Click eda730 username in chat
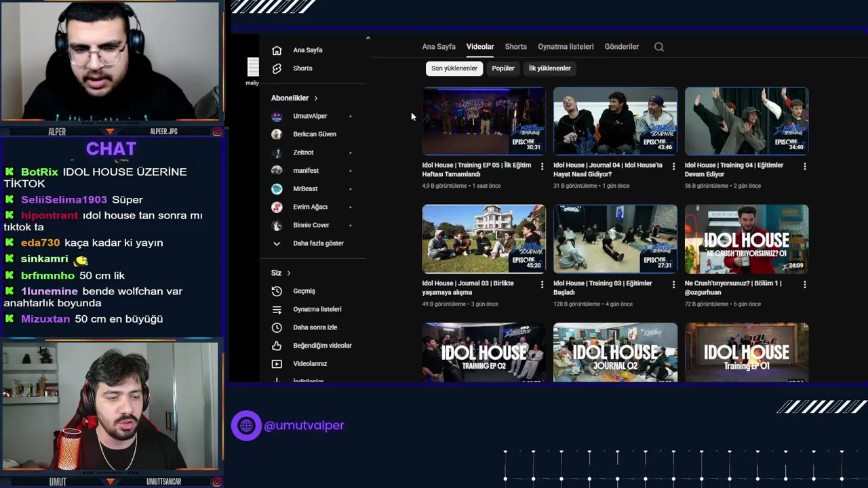 pos(40,243)
